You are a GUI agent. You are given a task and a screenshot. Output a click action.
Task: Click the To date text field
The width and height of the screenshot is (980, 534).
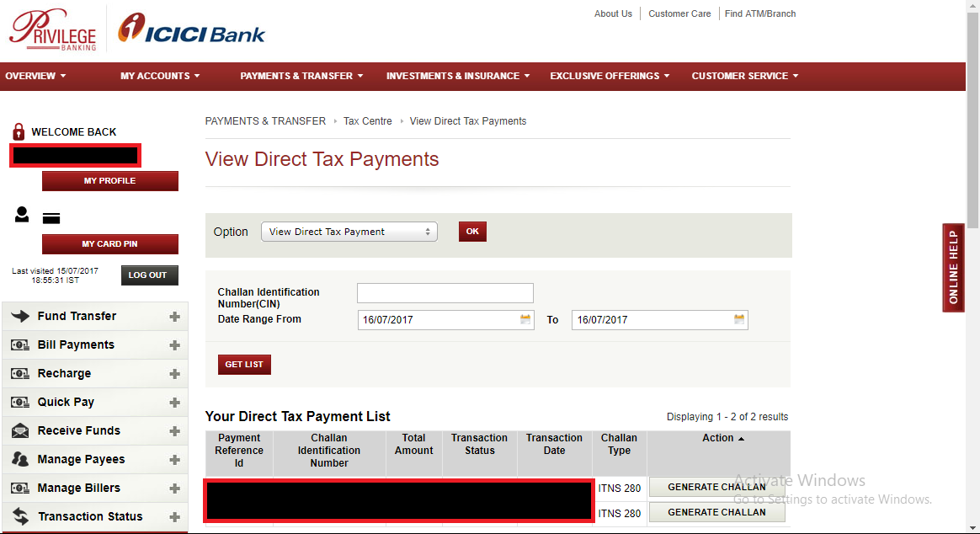(x=659, y=319)
